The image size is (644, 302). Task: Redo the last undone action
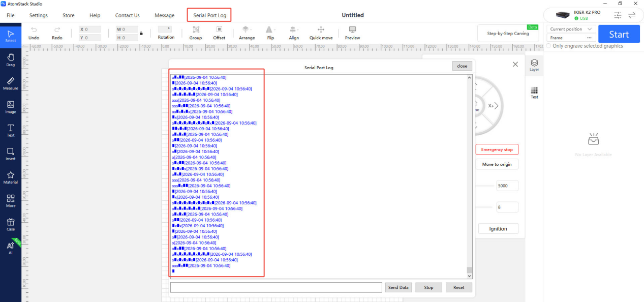pos(57,33)
